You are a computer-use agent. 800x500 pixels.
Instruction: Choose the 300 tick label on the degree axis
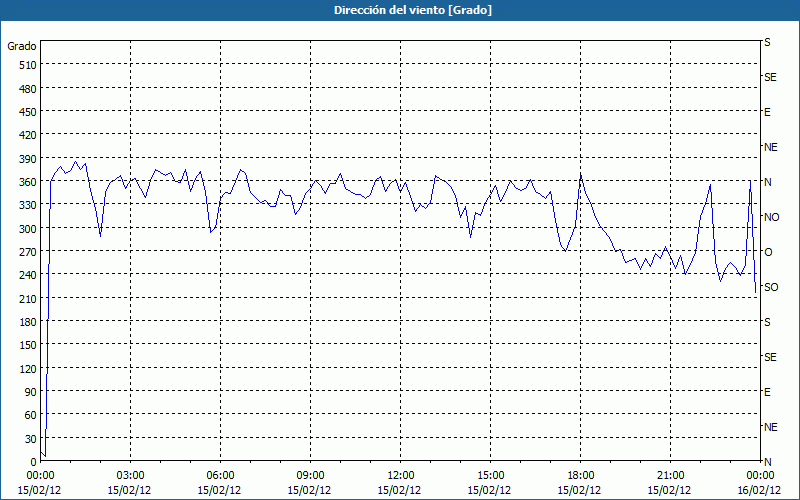pos(28,229)
